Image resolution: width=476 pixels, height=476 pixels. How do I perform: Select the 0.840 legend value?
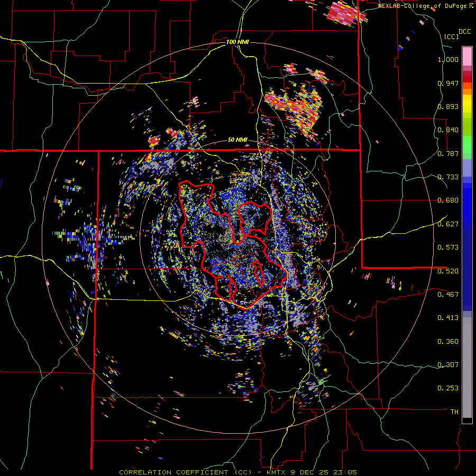pos(448,130)
